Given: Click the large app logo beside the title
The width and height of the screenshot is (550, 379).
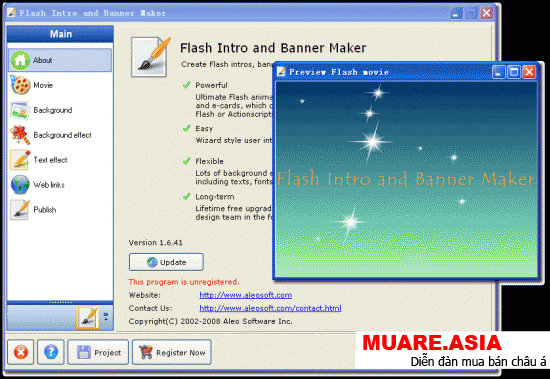Looking at the screenshot, I should (151, 57).
